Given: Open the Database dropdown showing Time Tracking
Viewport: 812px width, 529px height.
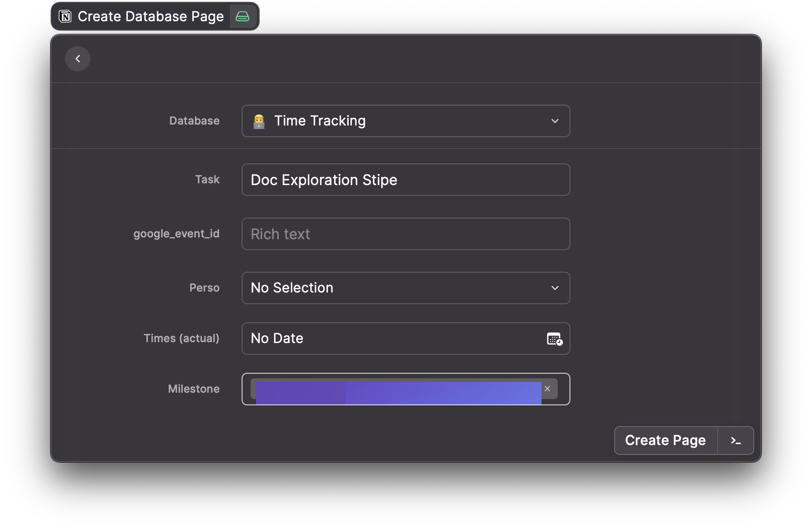Looking at the screenshot, I should [406, 121].
